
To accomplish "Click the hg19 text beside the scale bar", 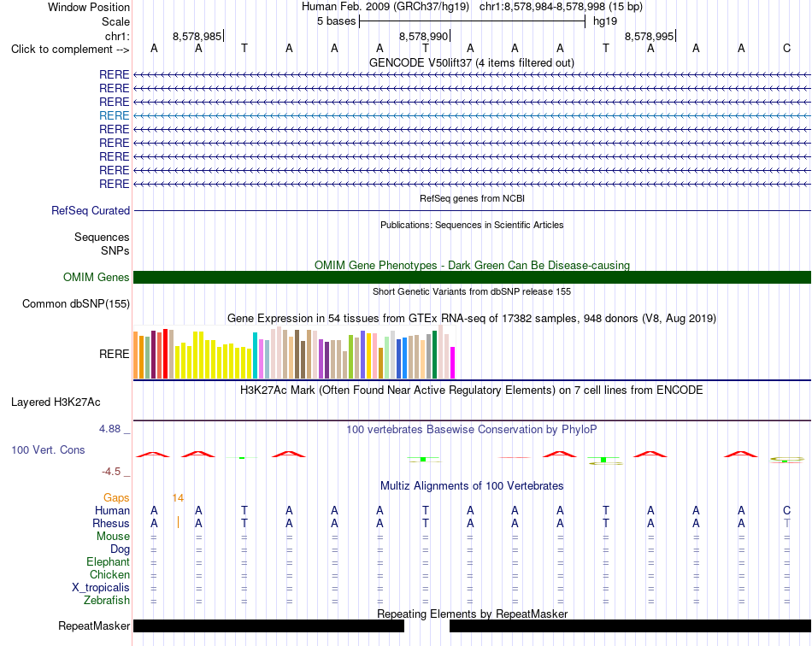I will pos(605,21).
